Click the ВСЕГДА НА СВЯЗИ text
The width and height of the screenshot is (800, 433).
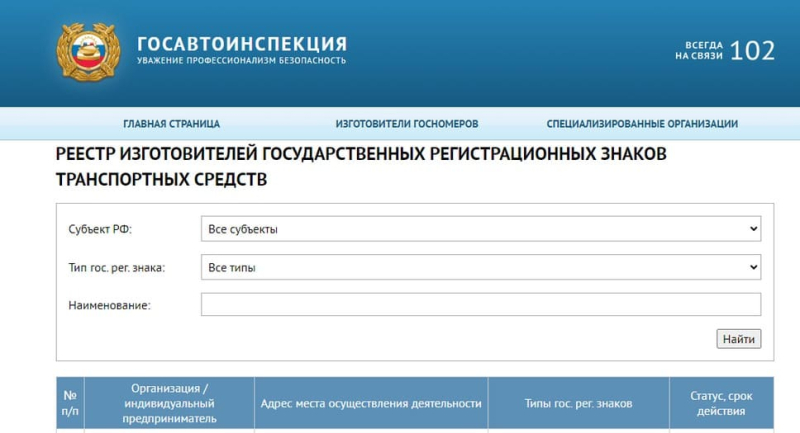[x=699, y=50]
